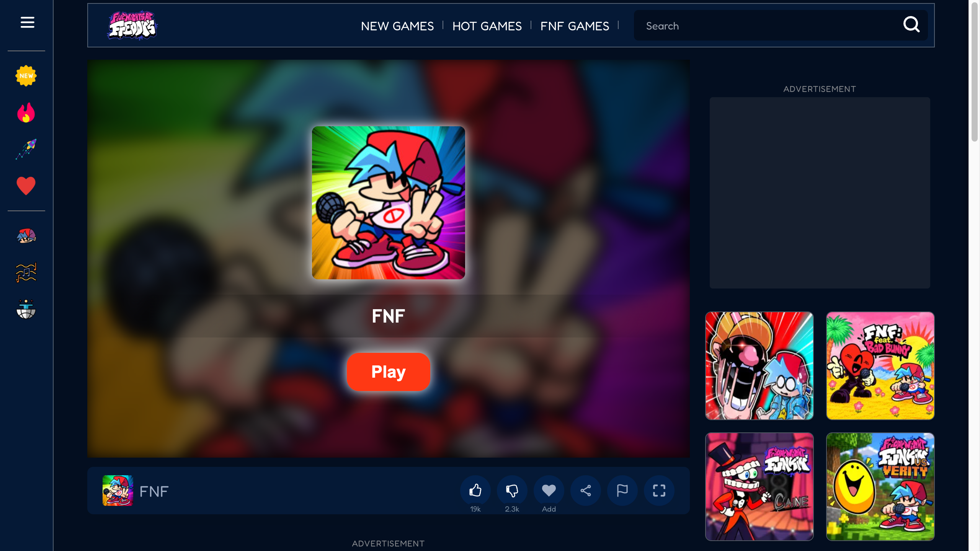This screenshot has width=980, height=551.
Task: Open FNF feat. Bad Bunny thumbnail
Action: [x=880, y=366]
